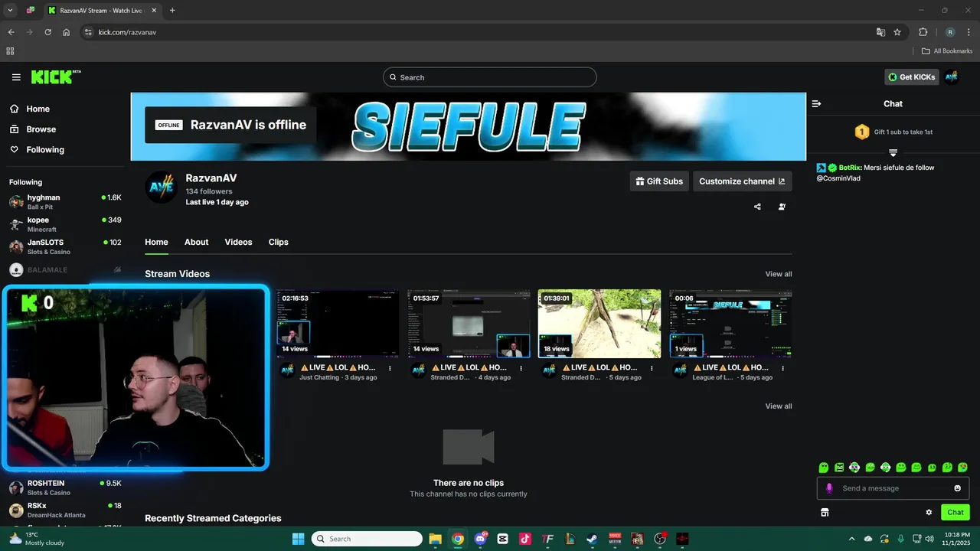
Task: Click the user icon beside share
Action: [782, 207]
